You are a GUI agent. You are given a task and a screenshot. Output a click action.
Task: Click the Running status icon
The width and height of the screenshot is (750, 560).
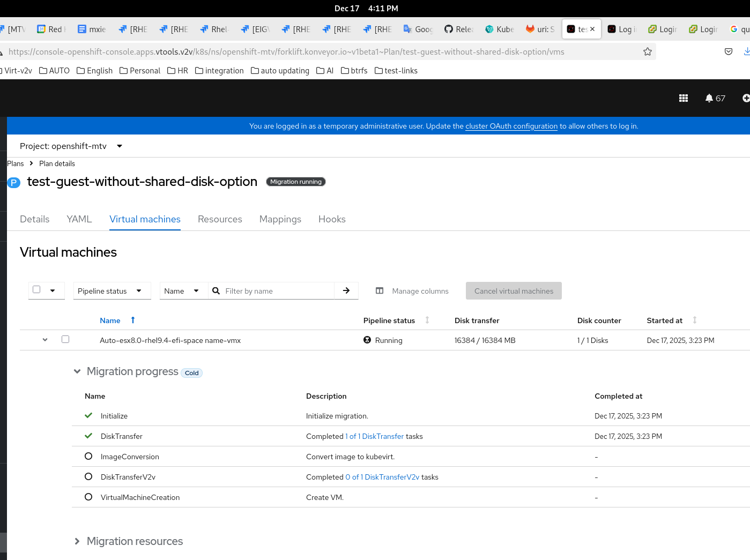(367, 340)
